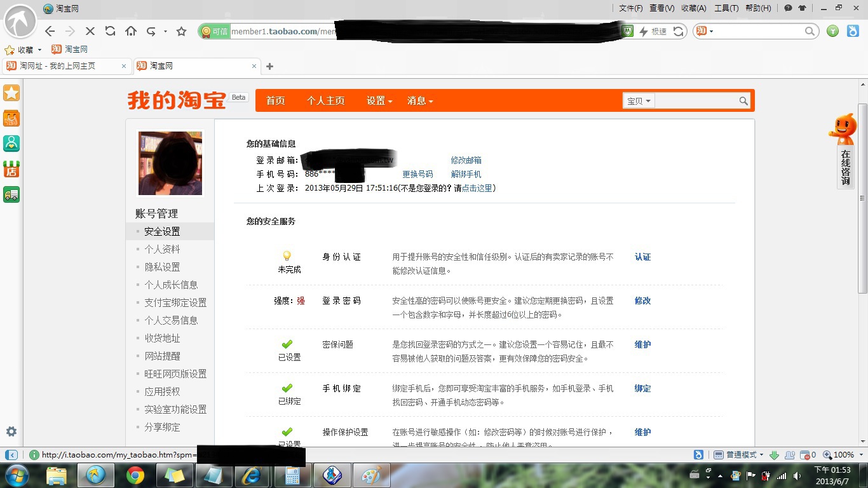Click the skin t-shirt icon
Screen dimensions: 868x488
pos(802,8)
